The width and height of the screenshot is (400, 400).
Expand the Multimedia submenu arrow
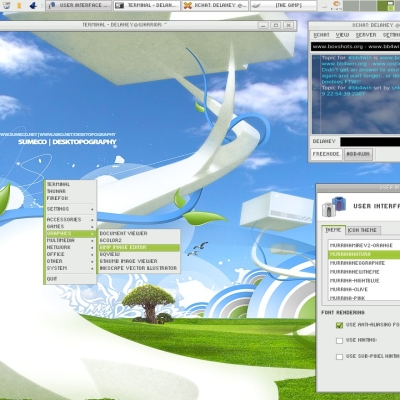point(92,241)
